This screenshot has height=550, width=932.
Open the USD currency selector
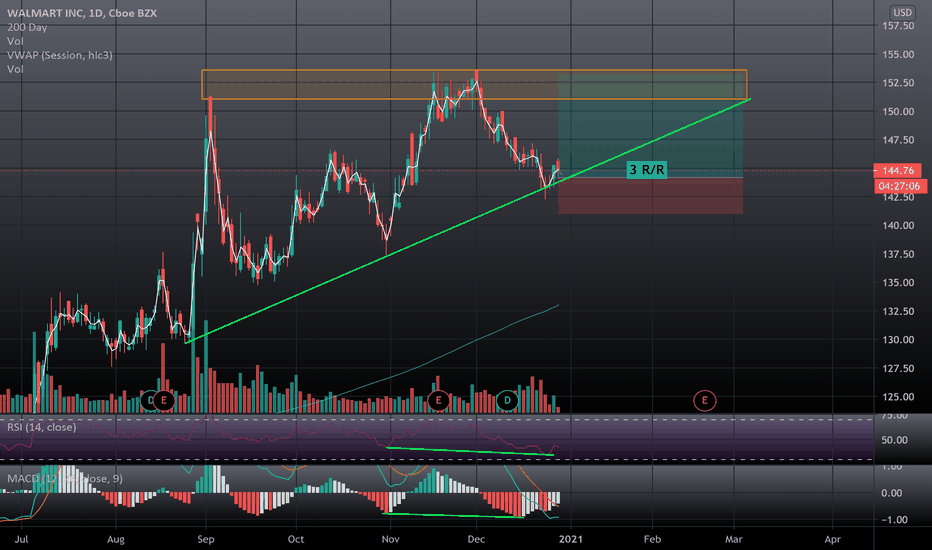902,12
